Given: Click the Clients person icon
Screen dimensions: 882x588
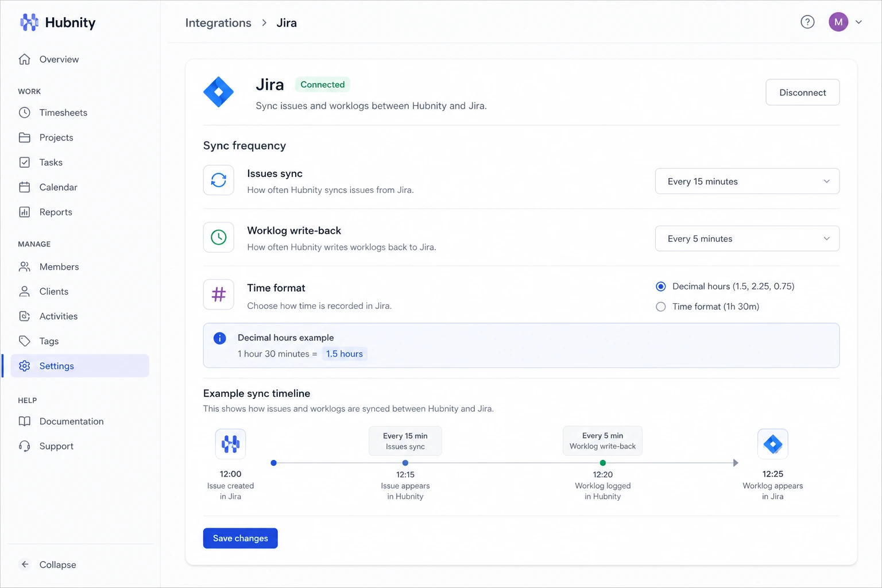Looking at the screenshot, I should [24, 291].
